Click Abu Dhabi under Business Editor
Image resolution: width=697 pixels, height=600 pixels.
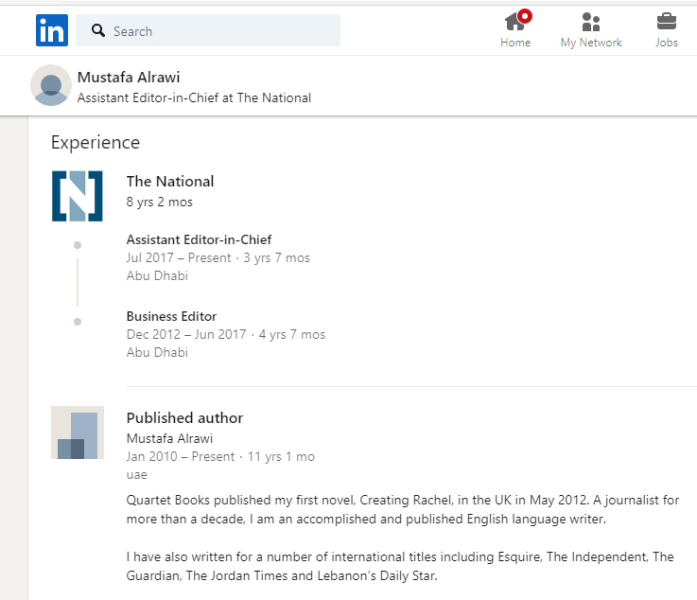click(x=157, y=352)
